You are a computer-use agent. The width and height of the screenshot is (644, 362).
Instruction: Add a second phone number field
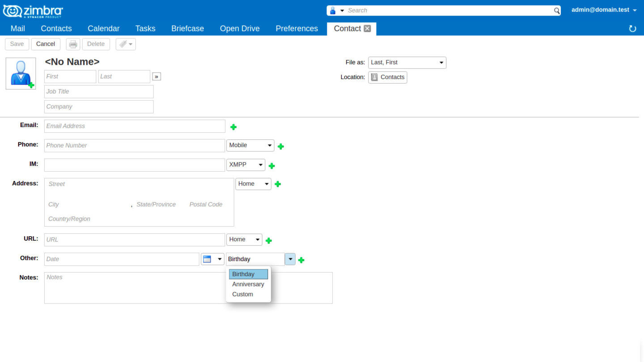pos(281,146)
